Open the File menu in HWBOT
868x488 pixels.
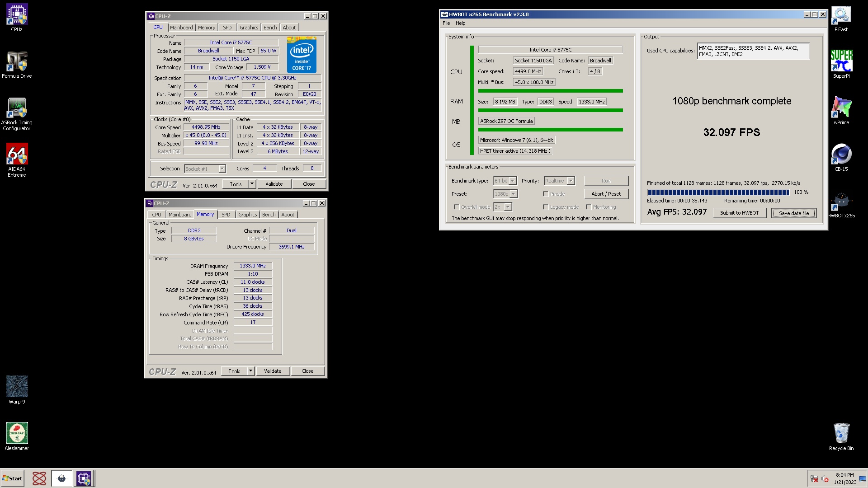pyautogui.click(x=446, y=23)
